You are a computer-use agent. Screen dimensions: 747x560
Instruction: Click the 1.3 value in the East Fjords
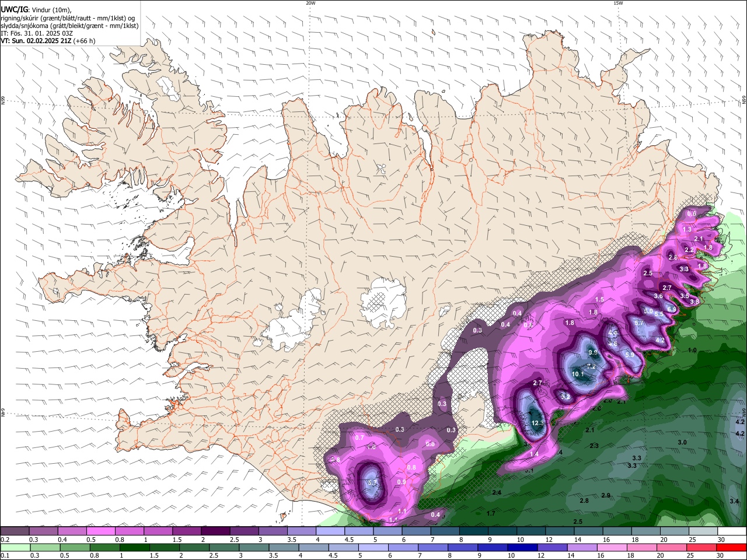687,230
